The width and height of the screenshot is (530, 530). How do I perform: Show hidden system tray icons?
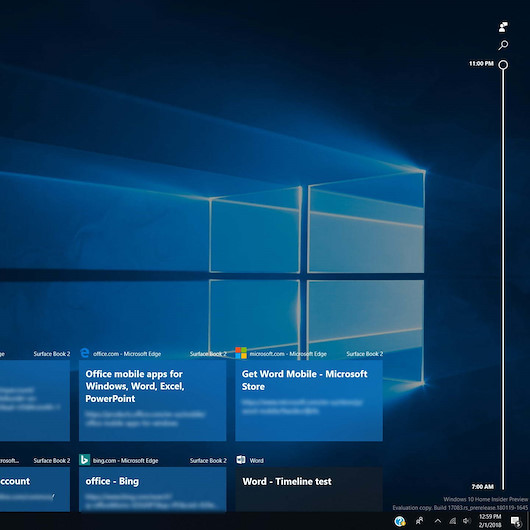pos(437,521)
